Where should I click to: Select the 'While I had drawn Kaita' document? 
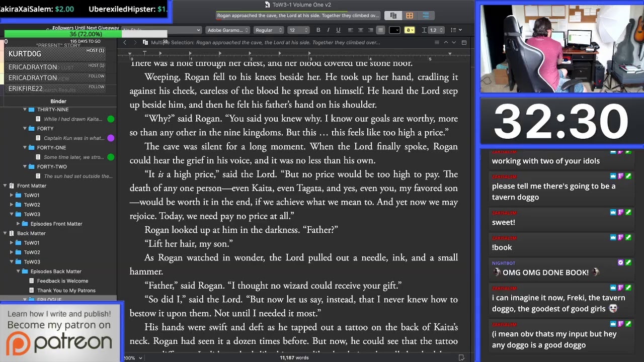[73, 119]
